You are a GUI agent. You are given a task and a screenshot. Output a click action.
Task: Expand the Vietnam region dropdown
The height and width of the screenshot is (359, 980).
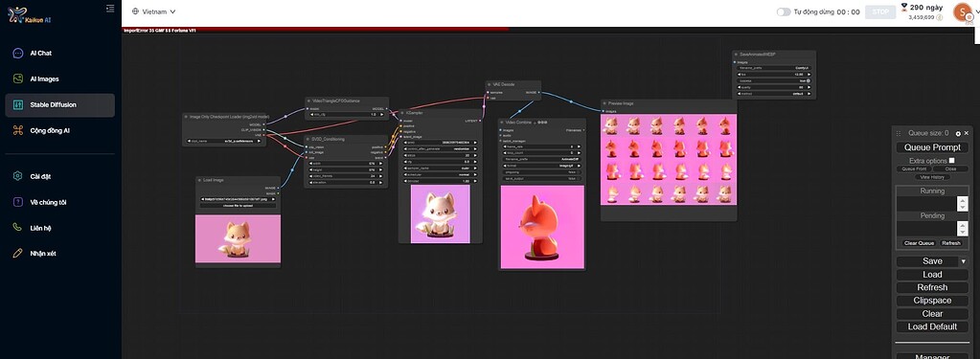(x=153, y=11)
